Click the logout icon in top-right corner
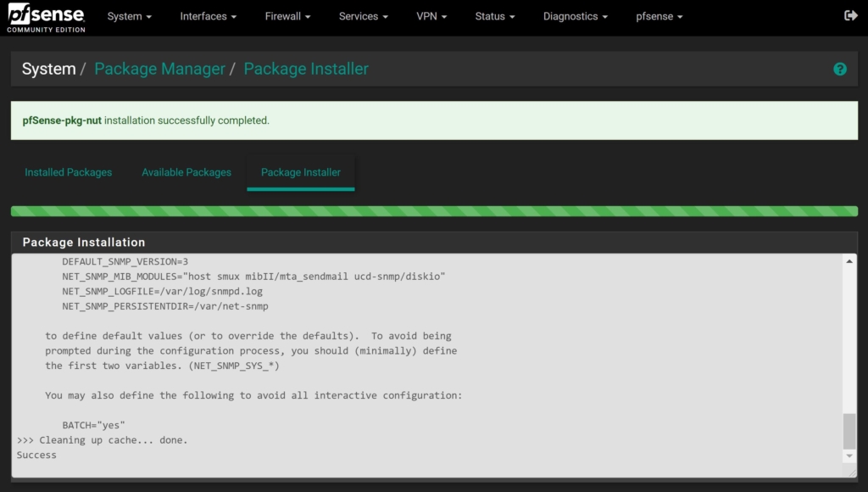Screen dimensions: 868x492 coord(850,14)
